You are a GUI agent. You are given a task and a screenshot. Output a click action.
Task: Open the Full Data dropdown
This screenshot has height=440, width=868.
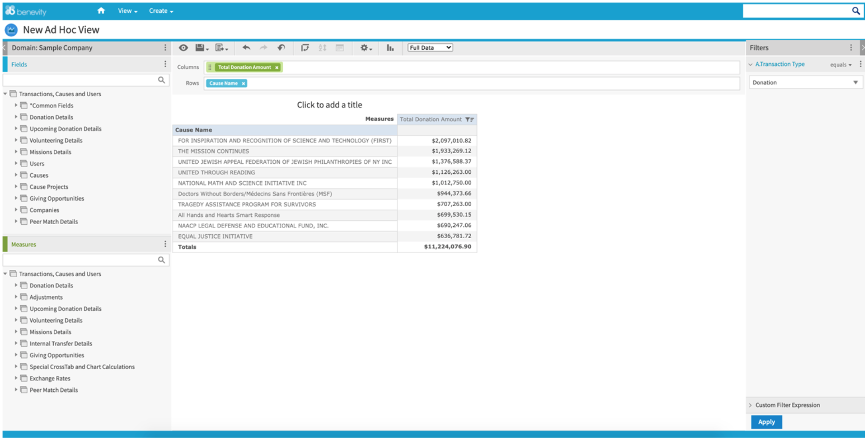pyautogui.click(x=430, y=47)
